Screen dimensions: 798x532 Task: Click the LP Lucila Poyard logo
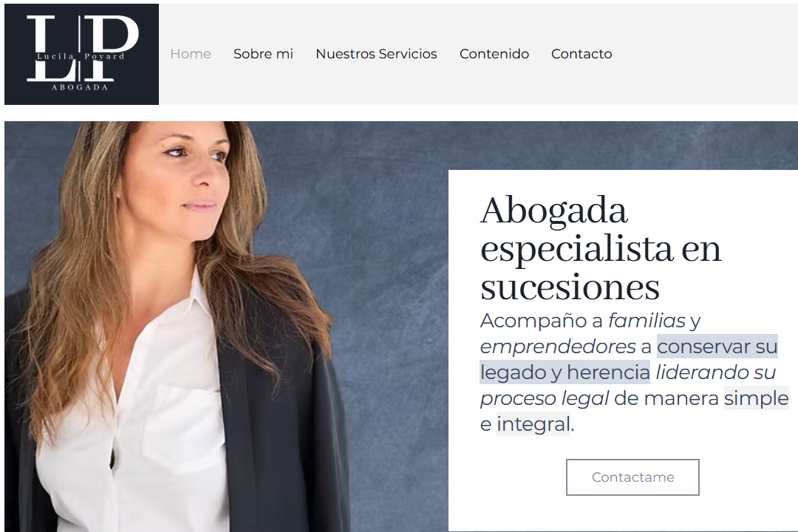(x=81, y=54)
